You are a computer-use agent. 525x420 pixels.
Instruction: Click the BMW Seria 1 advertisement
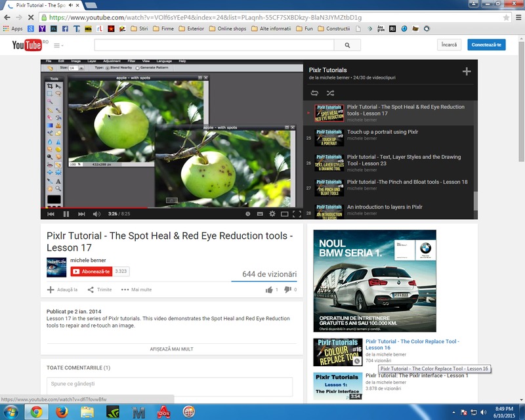375,281
